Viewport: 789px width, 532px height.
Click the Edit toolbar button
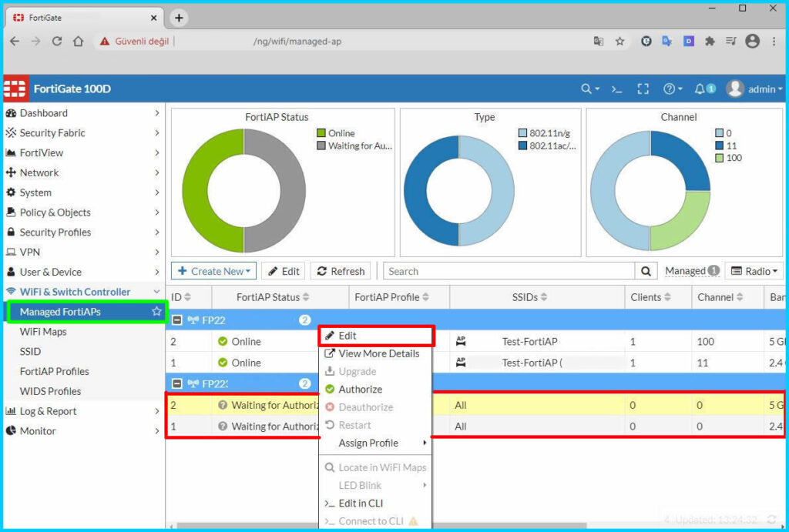click(x=284, y=271)
